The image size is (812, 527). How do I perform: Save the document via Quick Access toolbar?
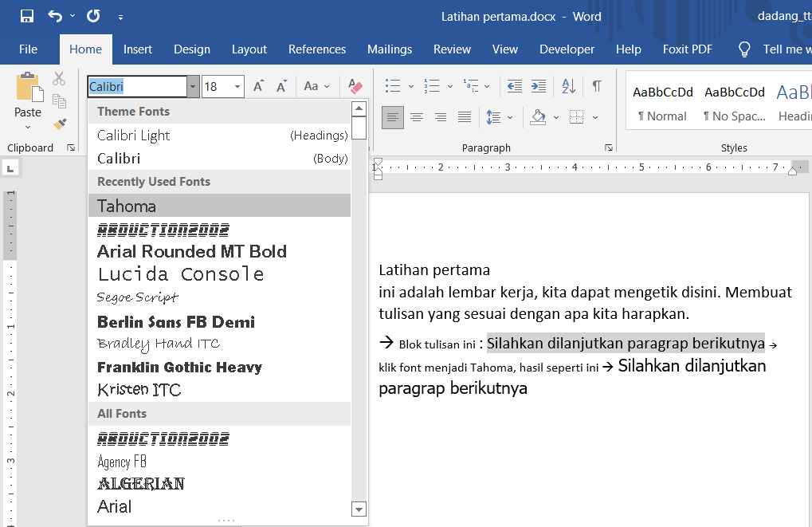point(26,14)
